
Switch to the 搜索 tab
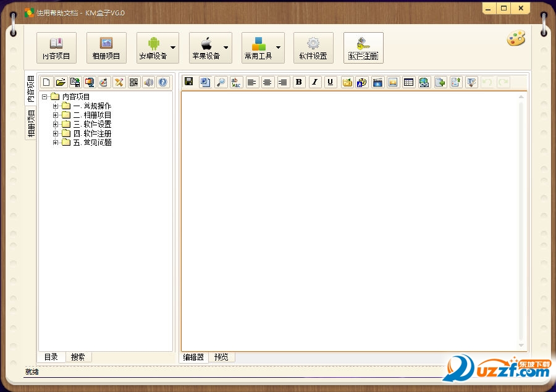click(x=78, y=357)
